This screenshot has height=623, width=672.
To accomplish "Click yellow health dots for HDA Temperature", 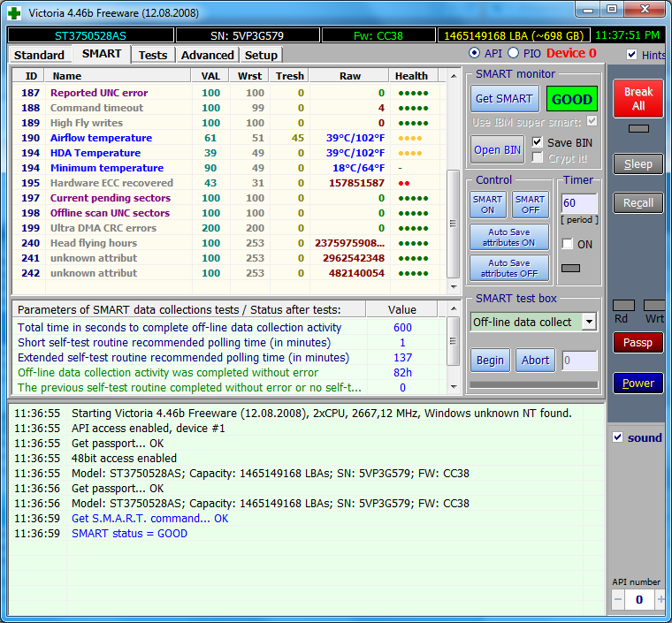I will [409, 153].
